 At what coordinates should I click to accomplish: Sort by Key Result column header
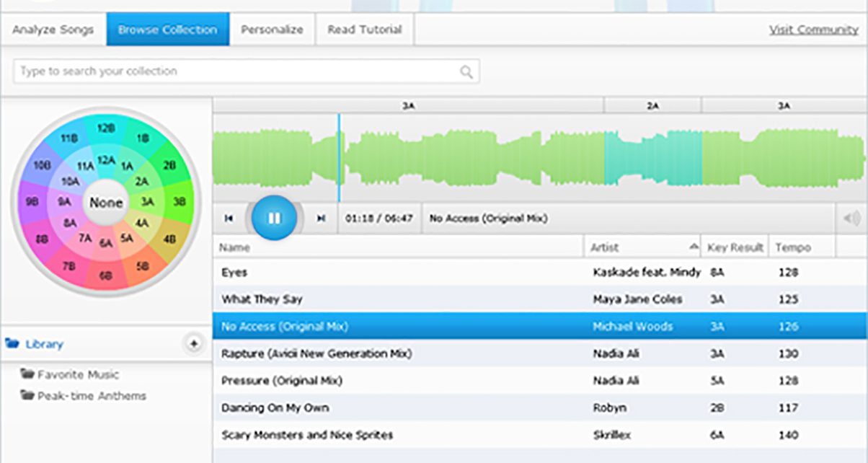[x=735, y=247]
